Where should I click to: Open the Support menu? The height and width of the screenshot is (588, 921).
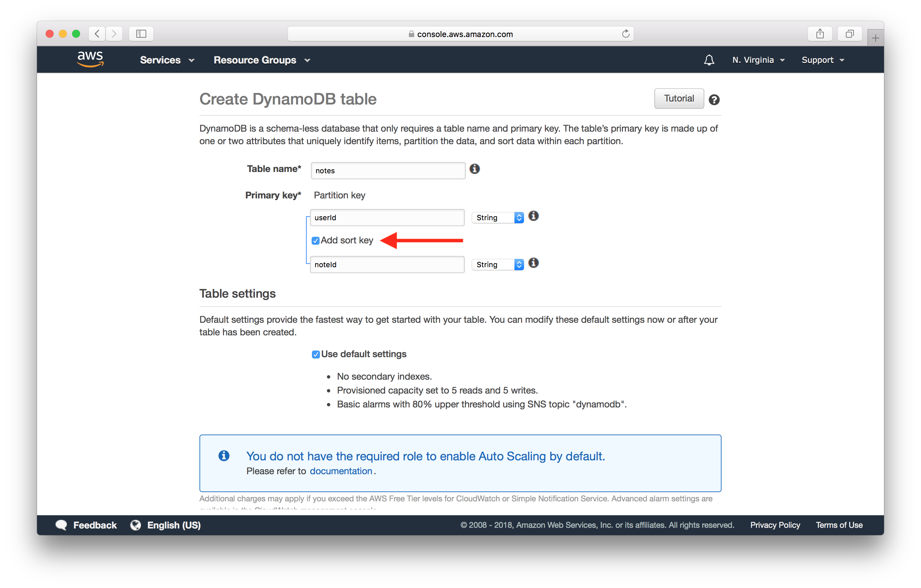(x=822, y=60)
